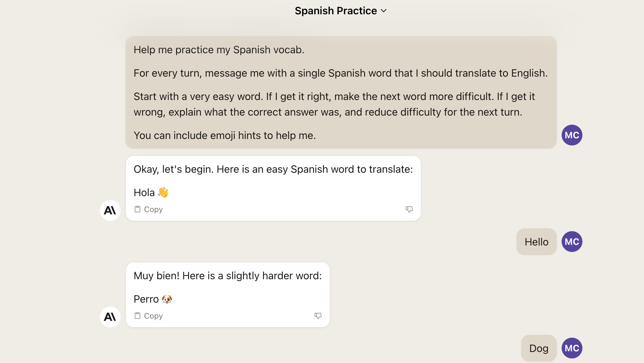The image size is (644, 363).
Task: Click the MC avatar next to Dog
Action: 572,348
